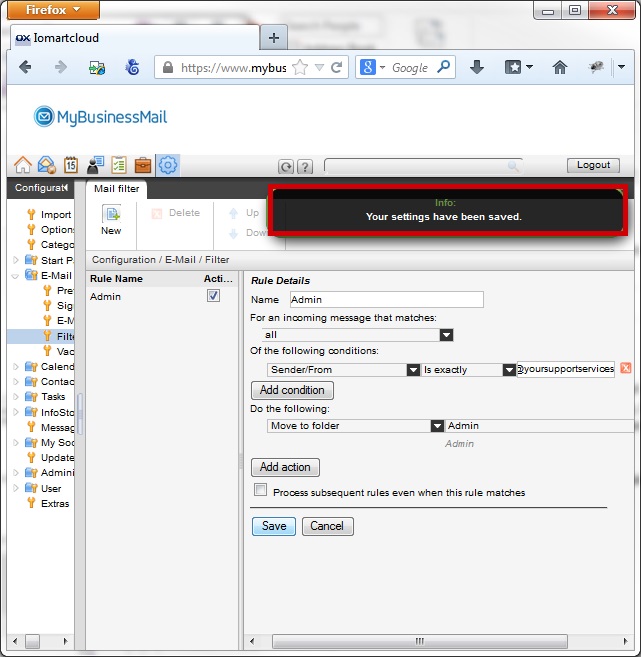Open the 'all' match type dropdown
Screen dimensions: 641x657
coord(446,335)
